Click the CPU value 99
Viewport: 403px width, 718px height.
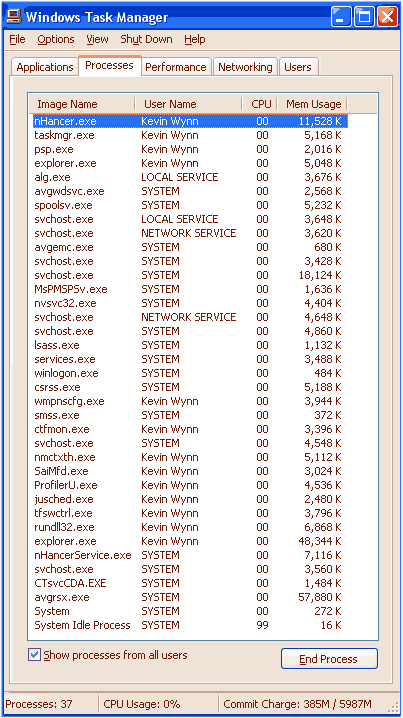click(262, 625)
